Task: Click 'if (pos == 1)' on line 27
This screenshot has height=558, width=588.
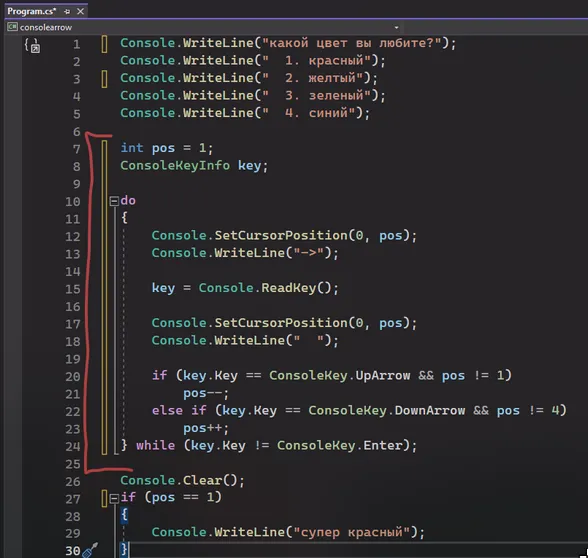Action: coord(171,497)
